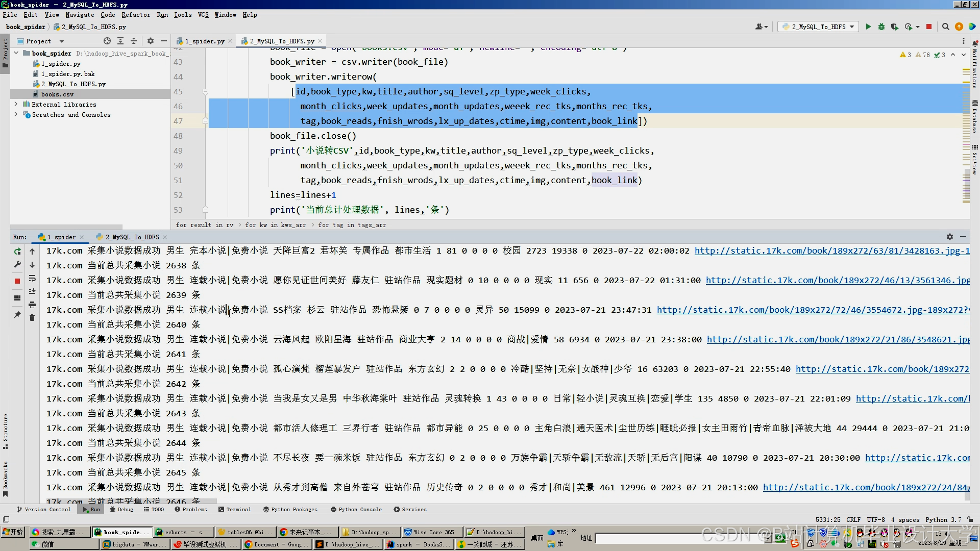This screenshot has height=551, width=980.
Task: Stop process using red square in Run panel
Action: [x=17, y=281]
